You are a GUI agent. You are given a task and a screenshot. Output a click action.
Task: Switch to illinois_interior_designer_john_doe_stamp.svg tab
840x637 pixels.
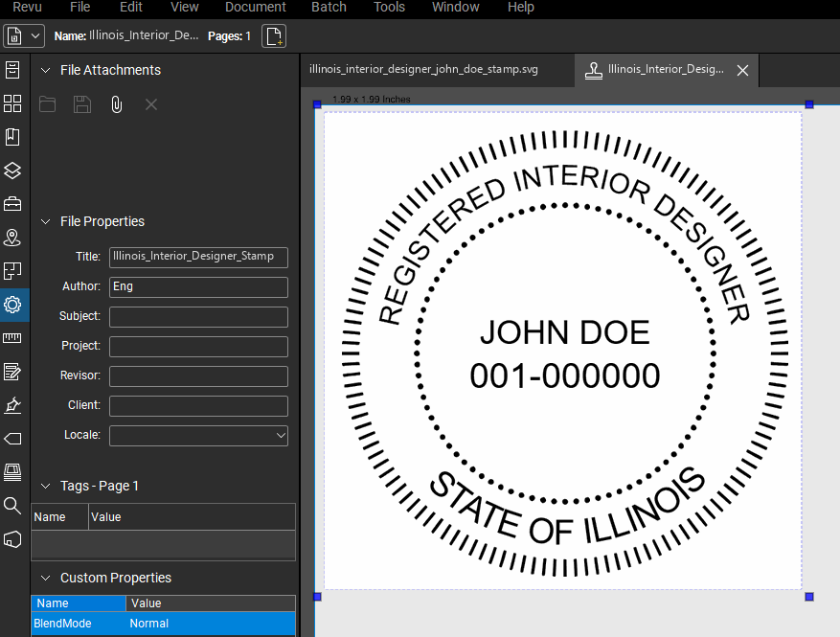click(x=423, y=69)
